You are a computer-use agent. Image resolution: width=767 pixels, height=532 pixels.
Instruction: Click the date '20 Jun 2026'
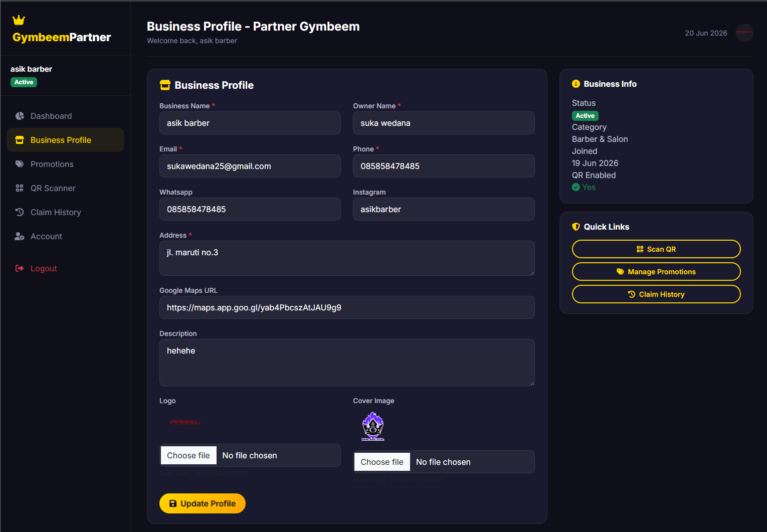click(706, 33)
